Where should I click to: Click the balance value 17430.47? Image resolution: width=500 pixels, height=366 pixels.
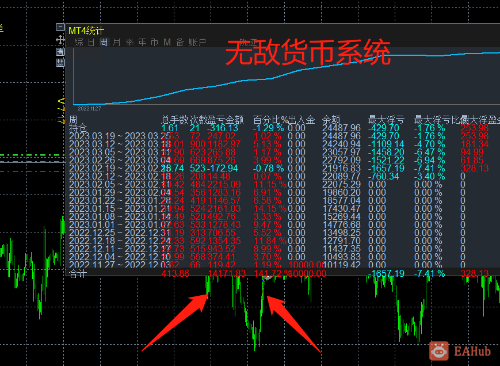click(341, 208)
